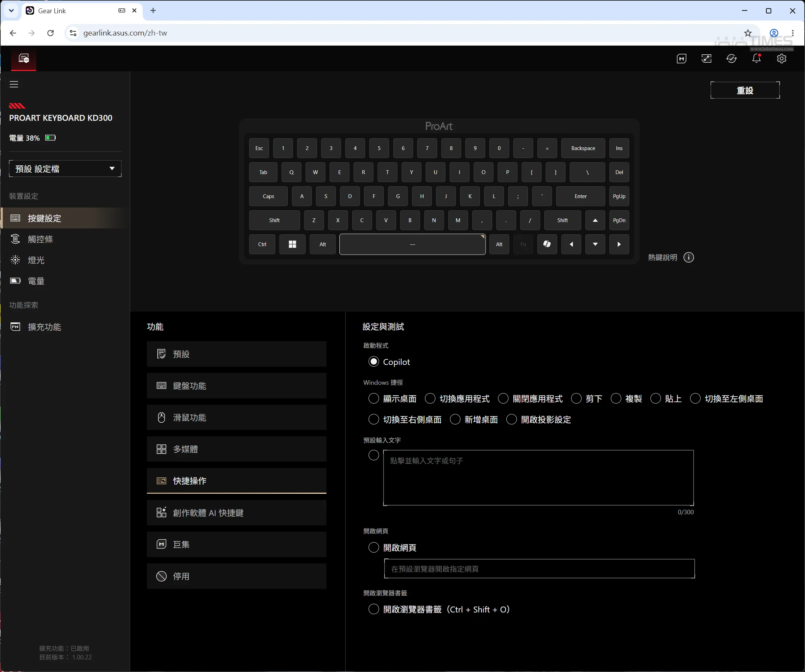Open a new browser tab

(x=153, y=11)
